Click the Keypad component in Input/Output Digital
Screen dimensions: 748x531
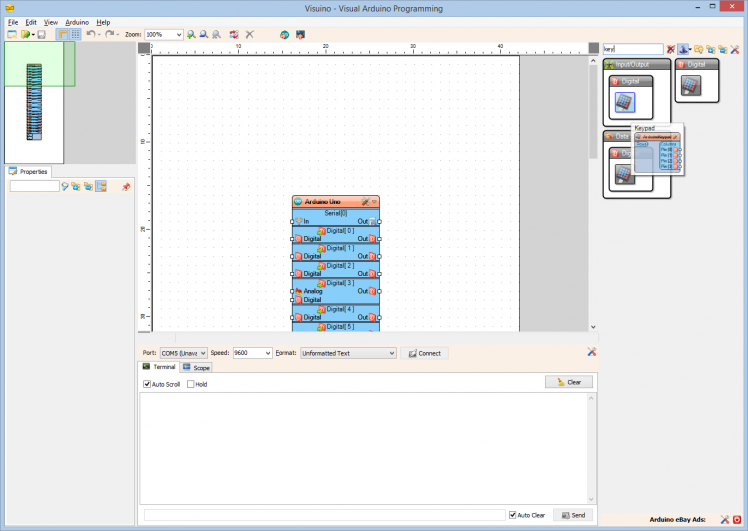(625, 101)
